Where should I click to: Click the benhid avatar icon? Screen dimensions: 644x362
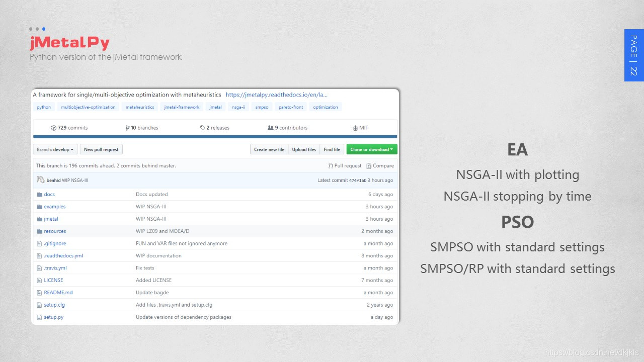[x=41, y=180]
